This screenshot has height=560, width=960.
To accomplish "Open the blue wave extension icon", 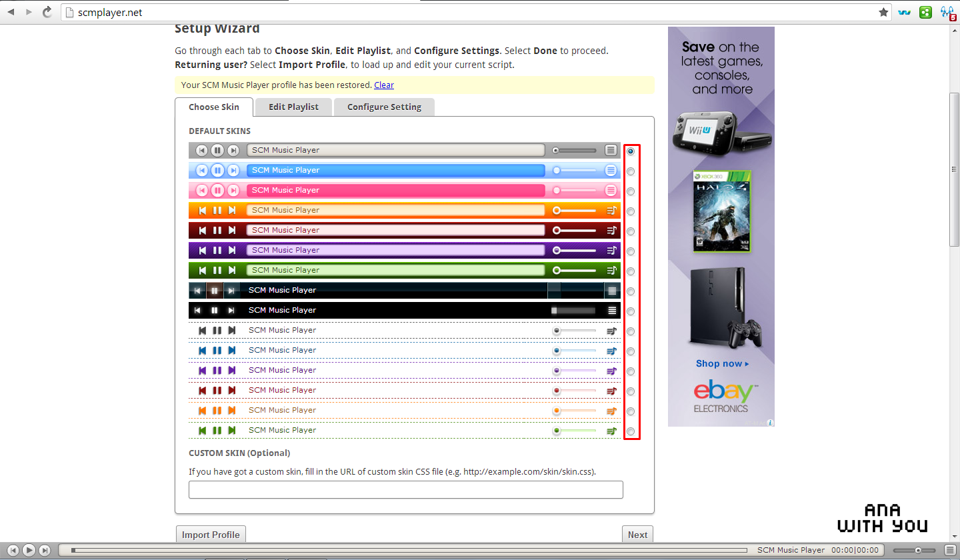I will coord(905,12).
